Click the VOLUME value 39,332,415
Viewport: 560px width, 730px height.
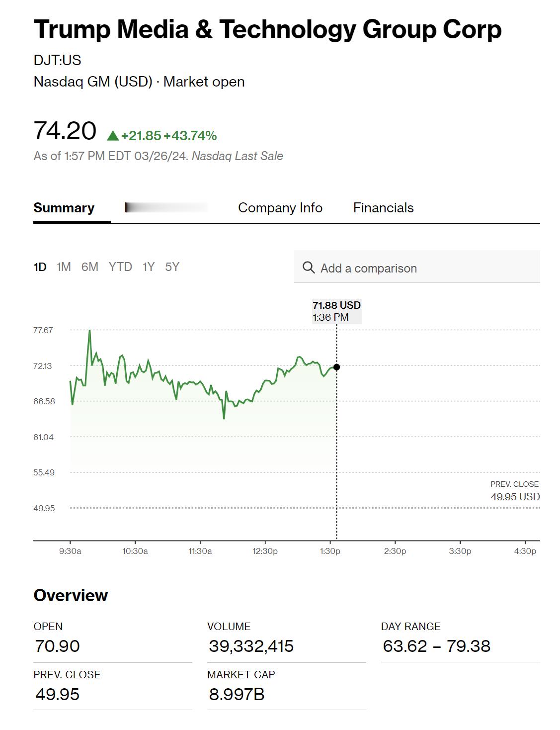click(x=251, y=646)
